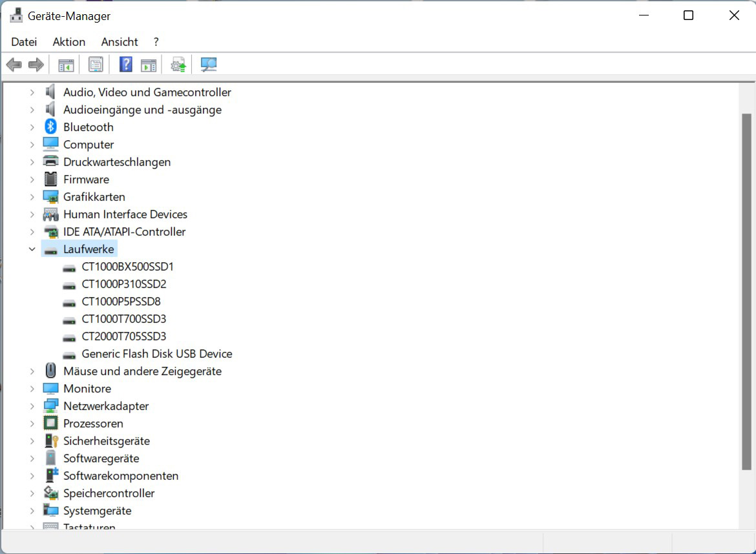Expand the Netzwerkadapter node via its chevron
The image size is (756, 554).
32,406
